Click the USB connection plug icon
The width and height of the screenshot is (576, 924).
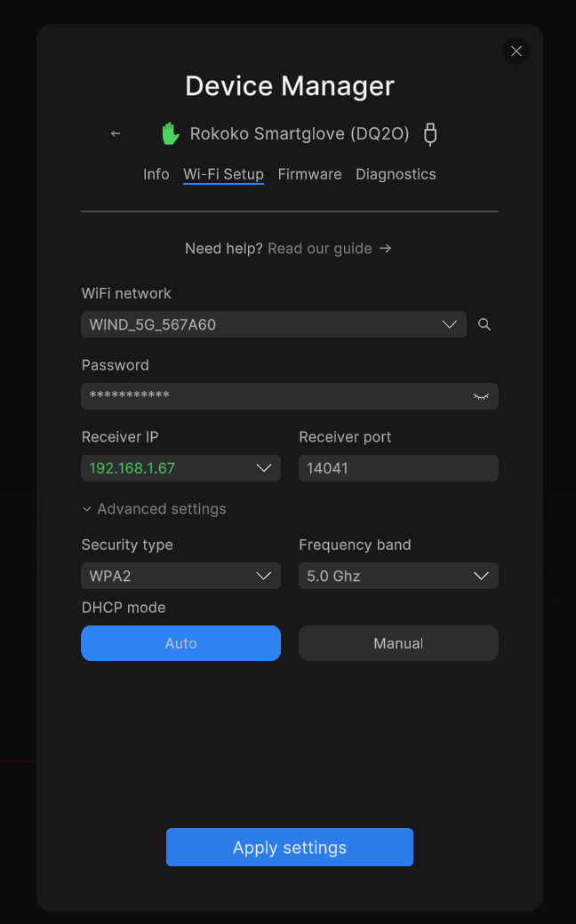430,134
